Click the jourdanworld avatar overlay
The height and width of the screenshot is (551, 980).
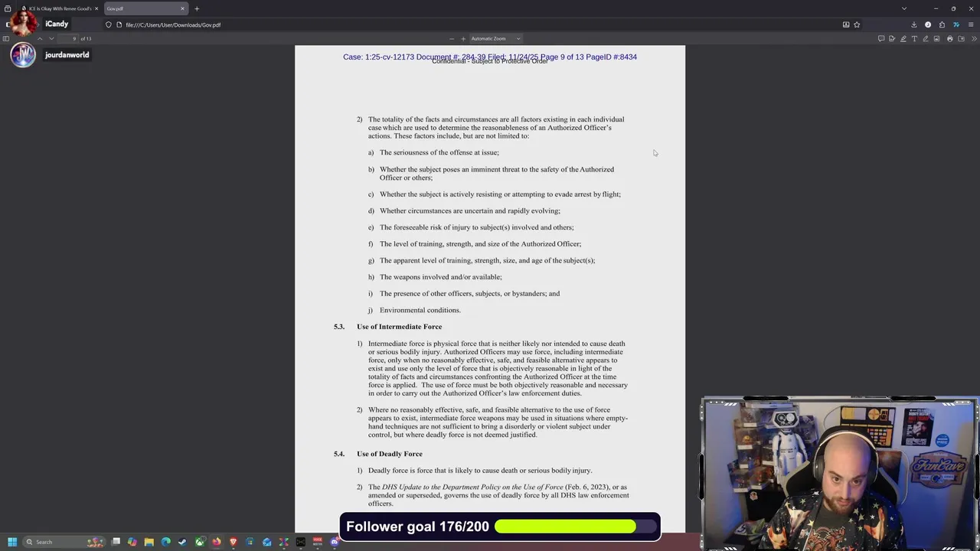[x=23, y=55]
